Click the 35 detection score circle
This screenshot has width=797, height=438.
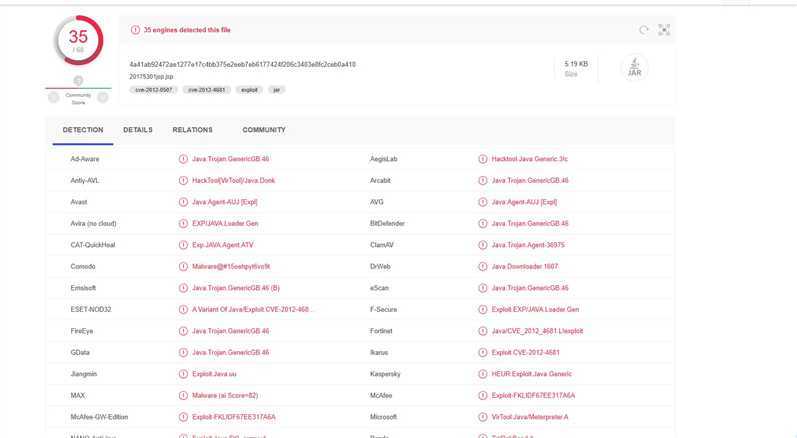[78, 40]
